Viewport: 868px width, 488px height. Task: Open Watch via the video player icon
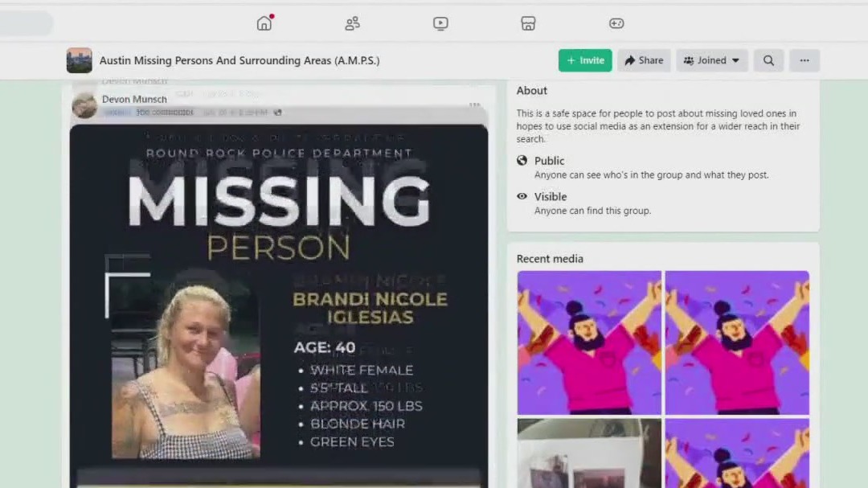(440, 23)
